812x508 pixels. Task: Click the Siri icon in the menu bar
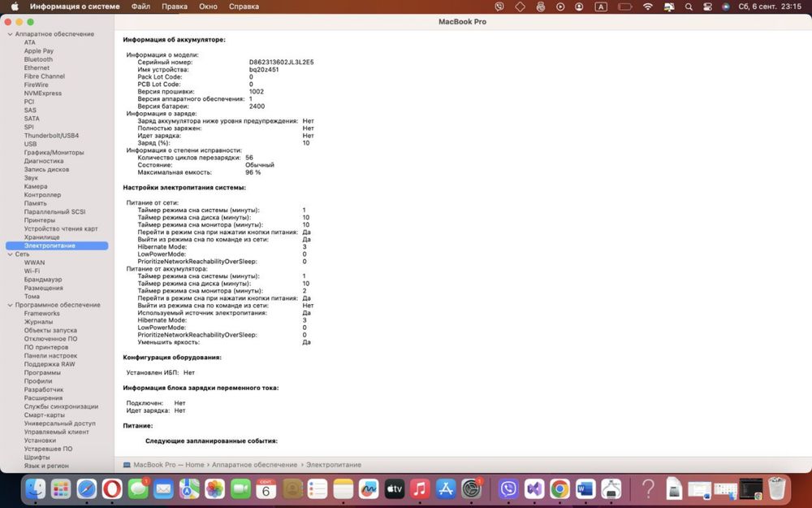[726, 7]
